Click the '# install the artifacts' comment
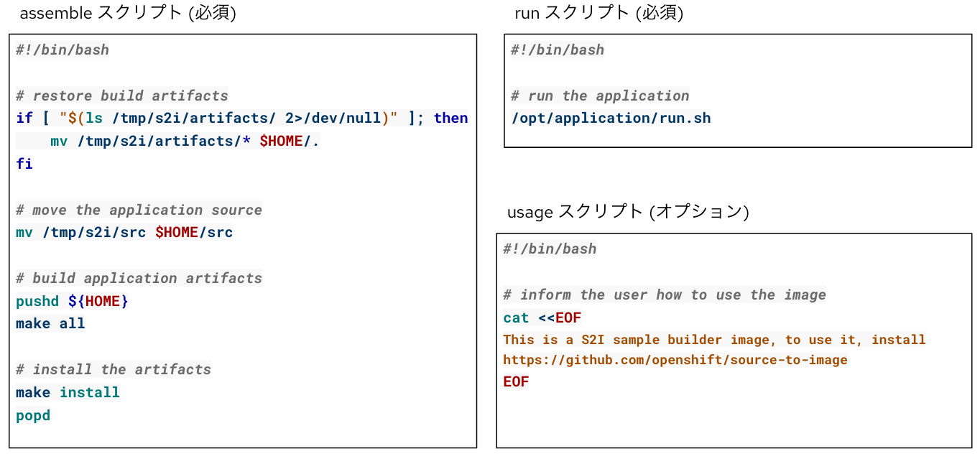This screenshot has height=454, width=980. pos(114,369)
